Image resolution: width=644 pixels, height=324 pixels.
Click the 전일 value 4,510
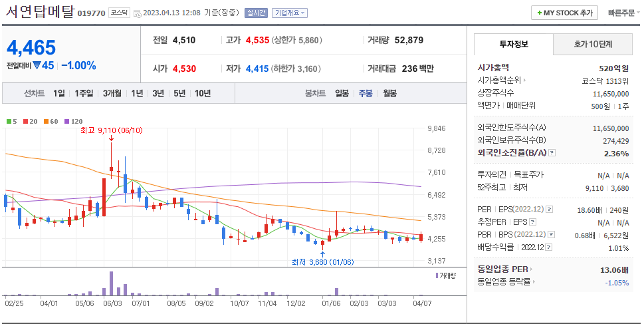coord(184,41)
